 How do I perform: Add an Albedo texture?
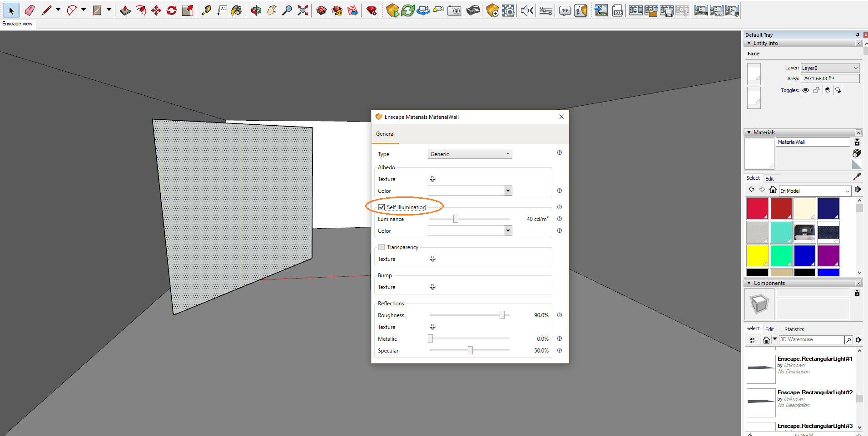[432, 179]
